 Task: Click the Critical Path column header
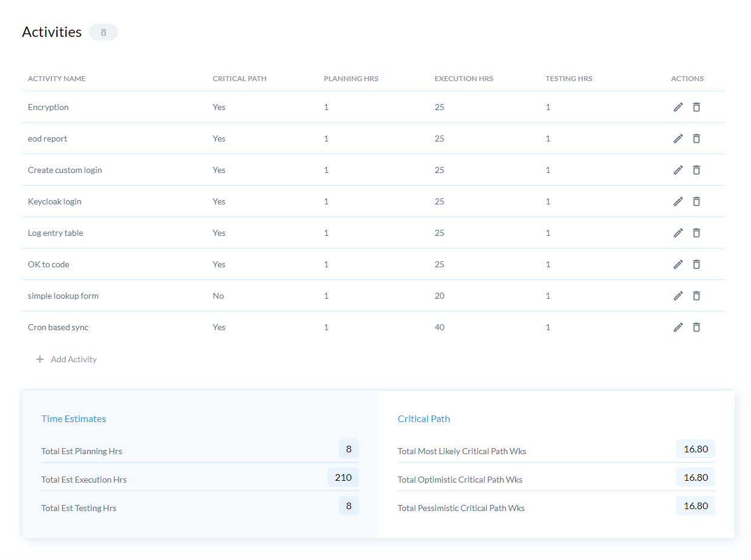pyautogui.click(x=240, y=79)
